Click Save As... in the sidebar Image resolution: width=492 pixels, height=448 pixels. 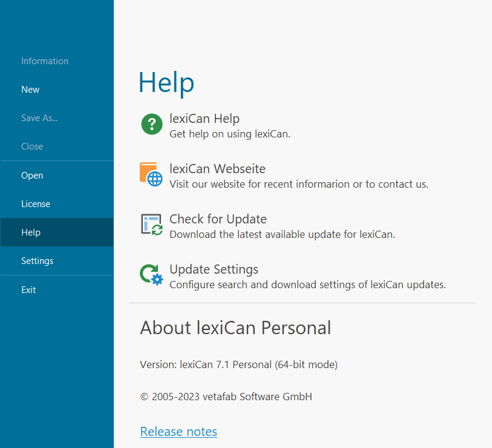pos(39,118)
